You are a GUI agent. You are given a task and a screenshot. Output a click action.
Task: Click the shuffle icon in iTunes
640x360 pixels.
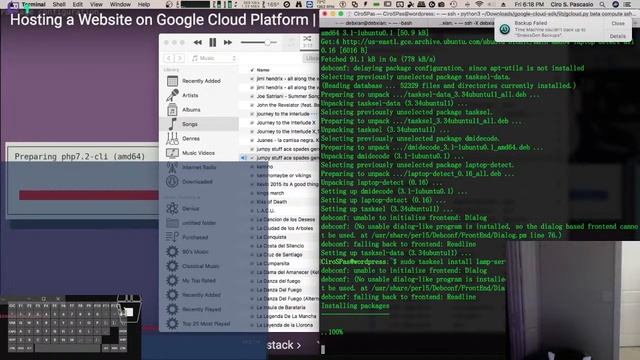[x=307, y=38]
